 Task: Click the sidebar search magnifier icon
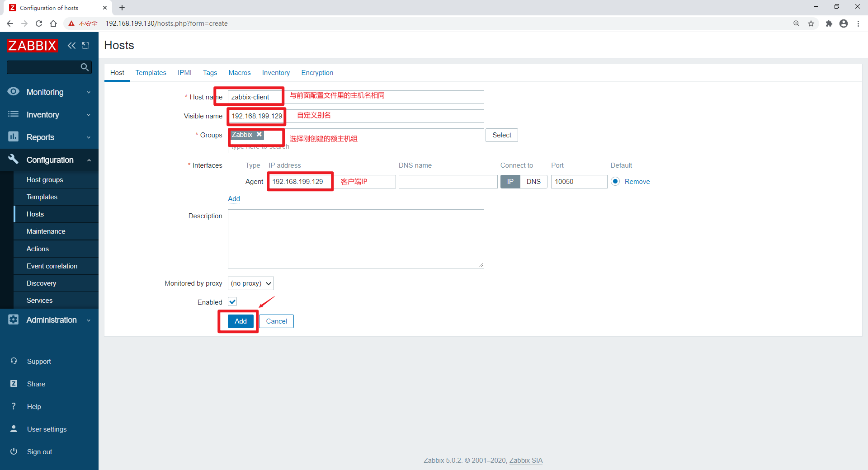coord(85,67)
